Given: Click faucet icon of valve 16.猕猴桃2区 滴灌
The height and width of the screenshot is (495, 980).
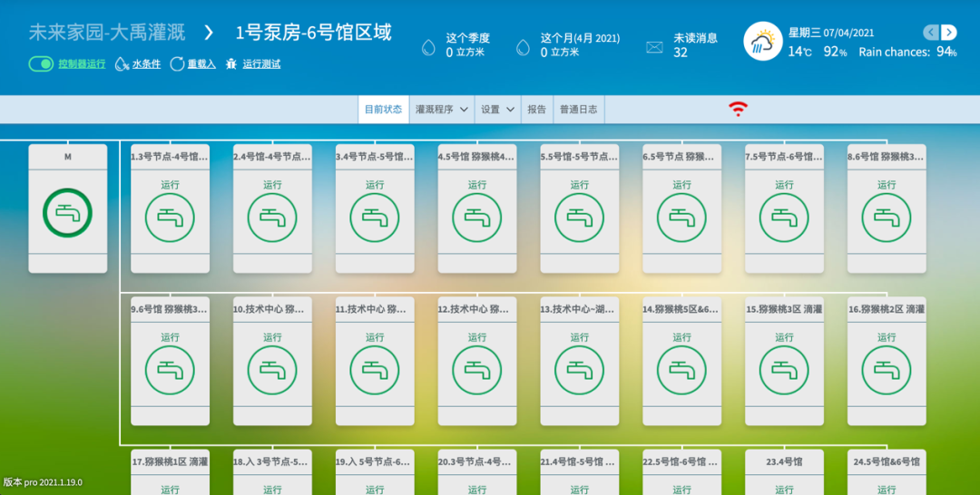Looking at the screenshot, I should coord(887,370).
